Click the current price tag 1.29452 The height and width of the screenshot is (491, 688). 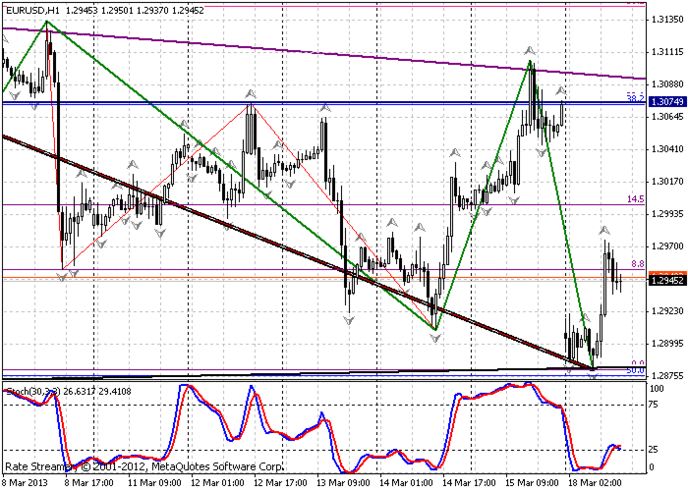(x=666, y=281)
